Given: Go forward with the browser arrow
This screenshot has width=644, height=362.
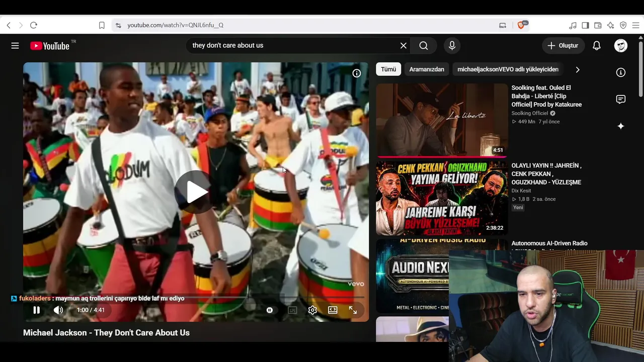Looking at the screenshot, I should point(21,25).
